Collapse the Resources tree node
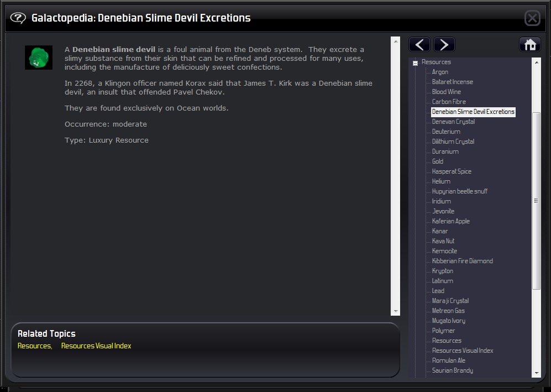 tap(415, 63)
